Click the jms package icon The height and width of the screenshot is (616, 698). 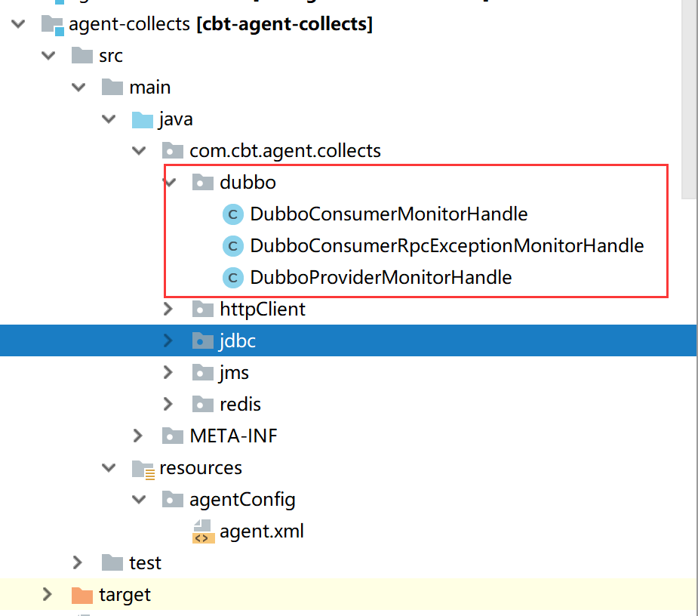pyautogui.click(x=203, y=372)
